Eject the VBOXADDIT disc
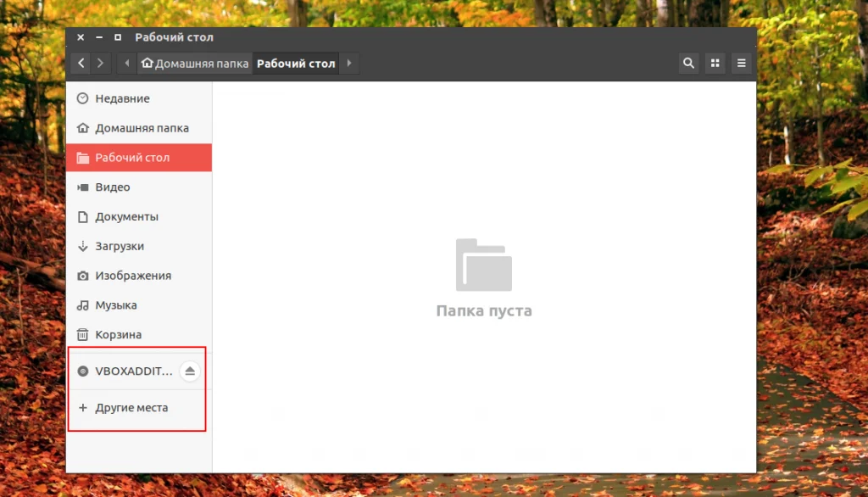868x497 pixels. point(190,371)
